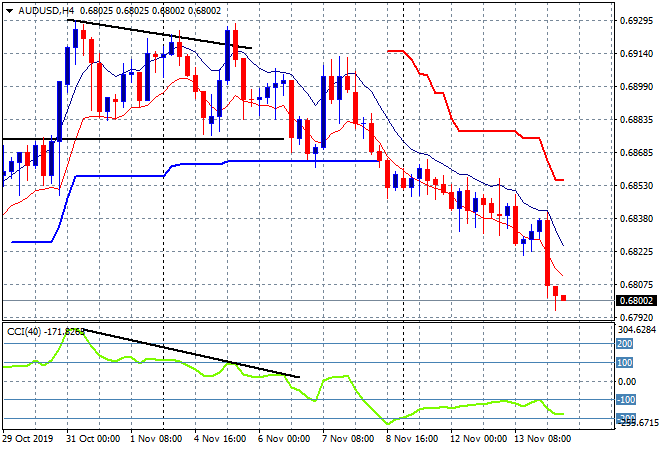The width and height of the screenshot is (660, 450).
Task: Select the price axis label 0.69295
Action: click(x=637, y=21)
